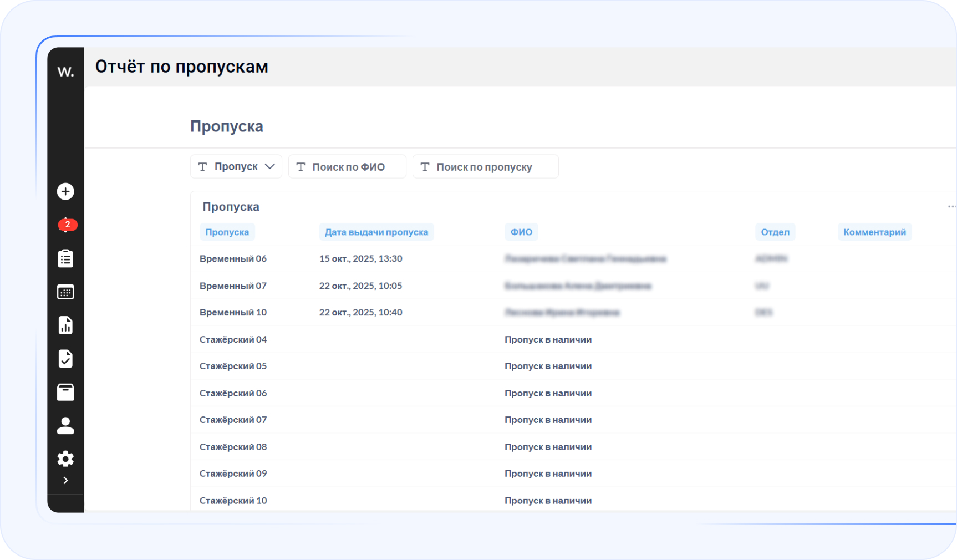Screen dimensions: 957x560
Task: Open the settings gear icon
Action: tap(65, 459)
